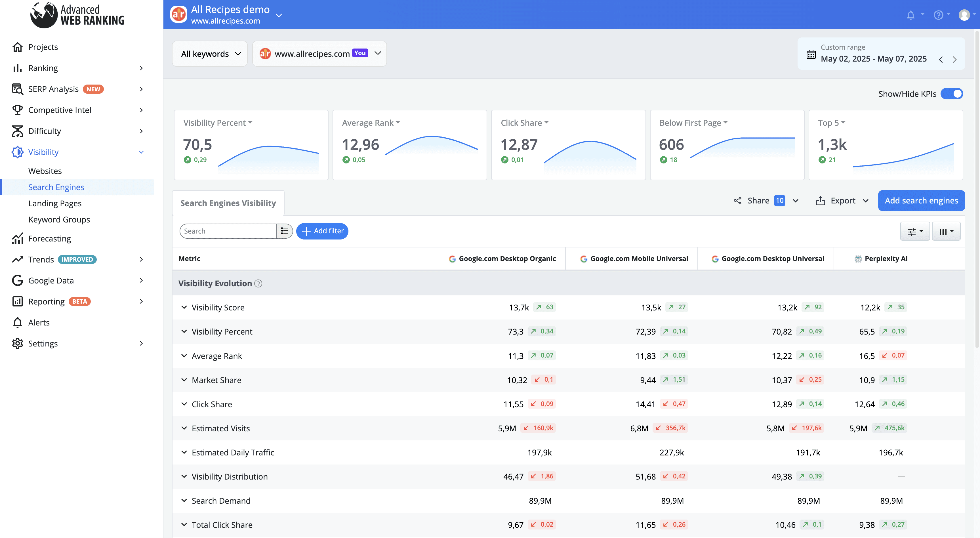Screen dimensions: 980x538
Task: Change the Average Rank KPI metric
Action: pos(371,123)
